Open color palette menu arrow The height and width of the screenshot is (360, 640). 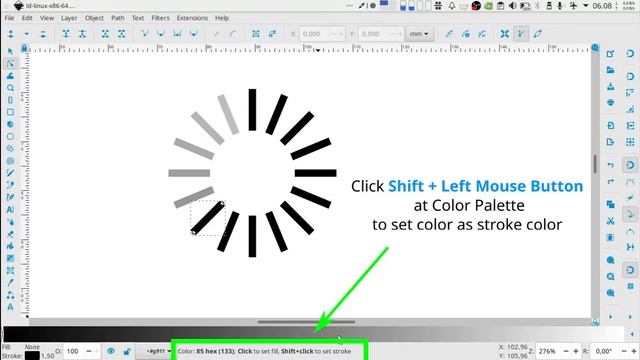click(x=632, y=334)
